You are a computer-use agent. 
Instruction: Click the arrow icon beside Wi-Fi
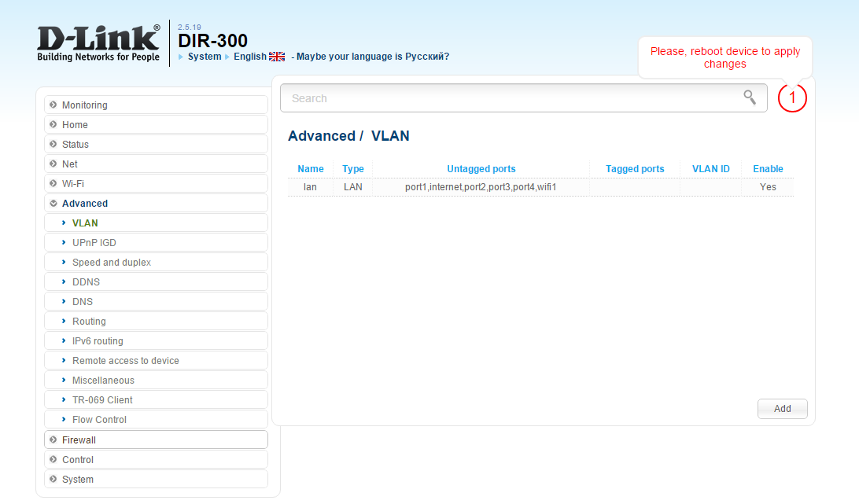pyautogui.click(x=53, y=183)
